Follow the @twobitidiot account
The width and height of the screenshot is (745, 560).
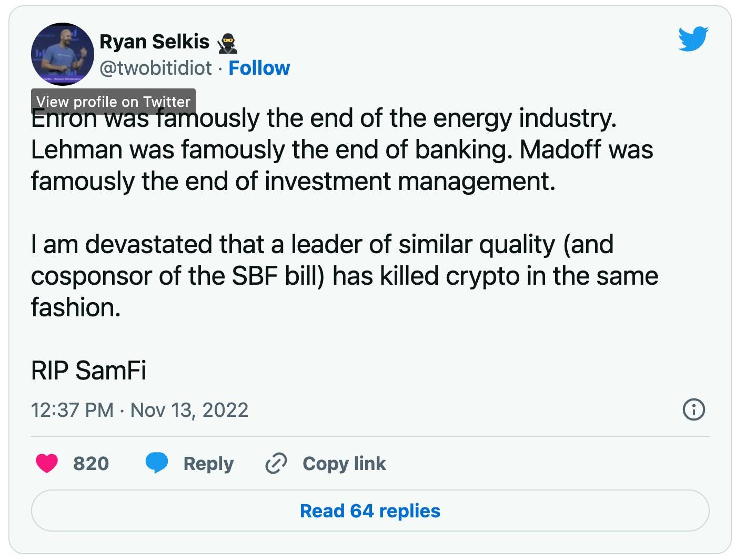pos(259,68)
